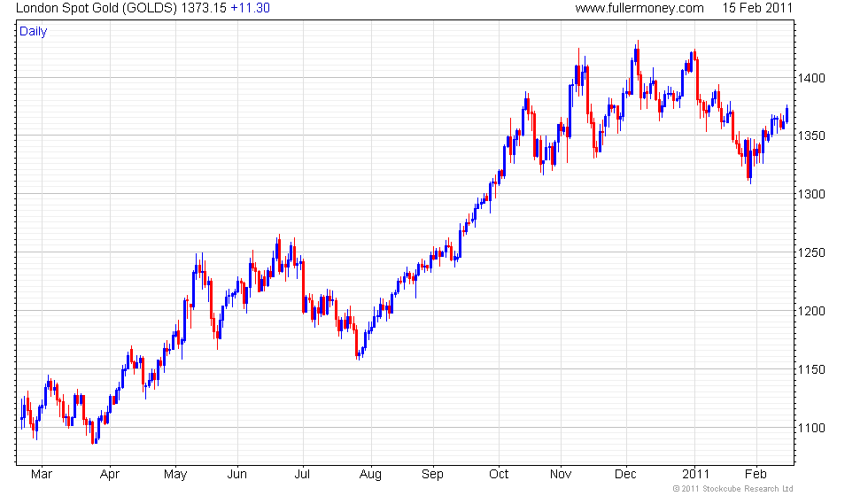The height and width of the screenshot is (496, 868).
Task: Click the +11.30 change value
Action: point(250,8)
